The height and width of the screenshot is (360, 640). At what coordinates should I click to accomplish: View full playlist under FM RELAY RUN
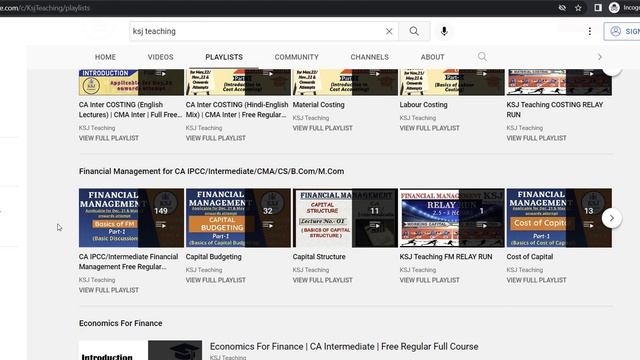429,280
